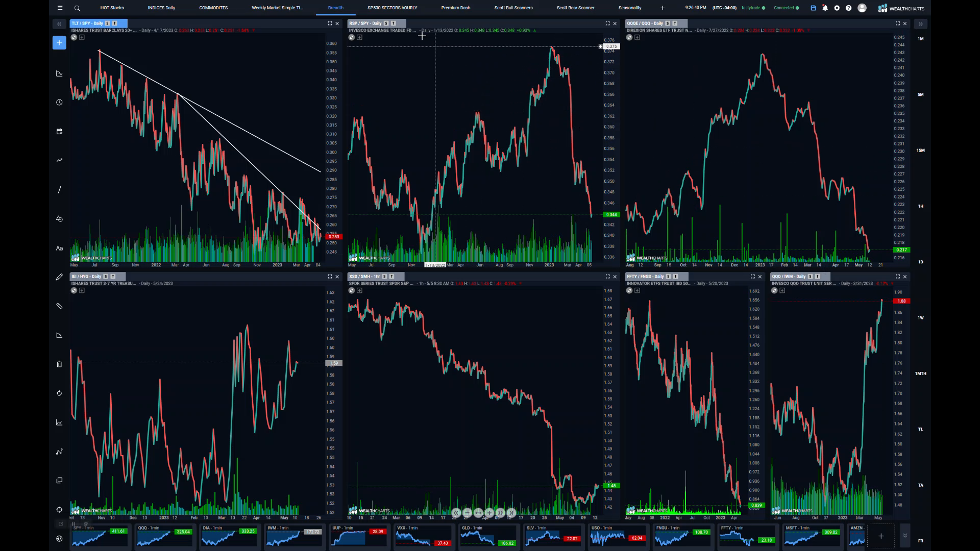Fullscreen the FFTY / FNGS chart
Viewport: 980px width, 551px height.
tap(752, 277)
